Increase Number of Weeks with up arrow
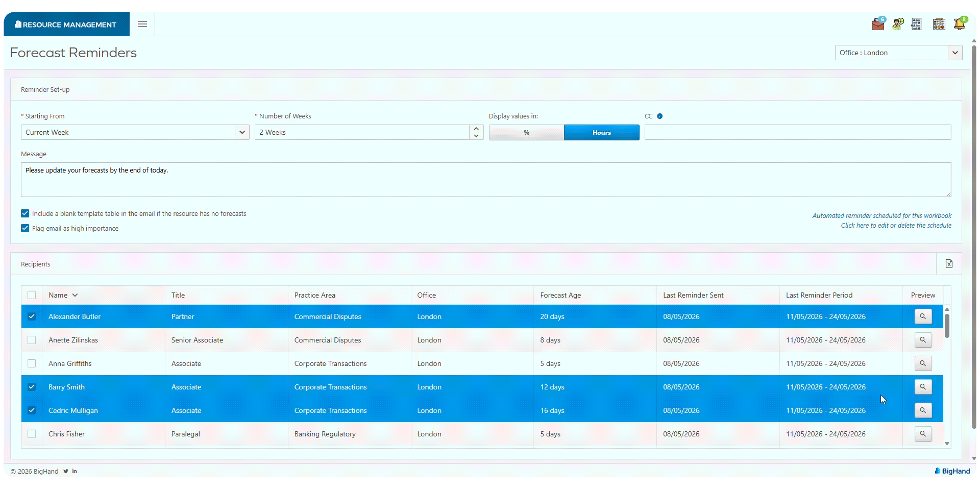 coord(476,129)
